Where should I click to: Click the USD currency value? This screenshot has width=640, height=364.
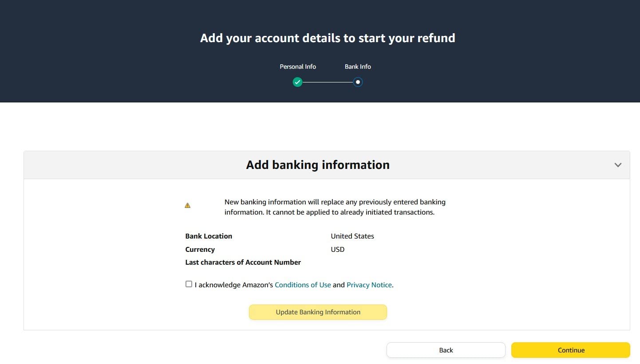(x=338, y=250)
